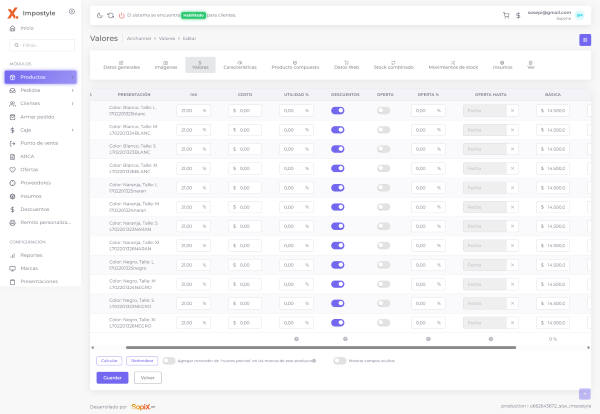The height and width of the screenshot is (414, 600).
Task: Disable Descuentos for Color Blanco, Talle L
Action: 337,111
